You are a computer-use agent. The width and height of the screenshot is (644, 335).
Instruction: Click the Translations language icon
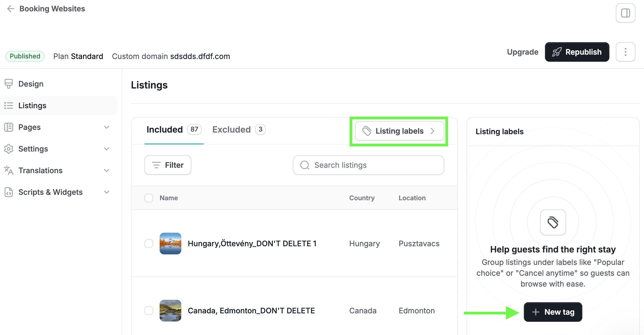coord(9,170)
